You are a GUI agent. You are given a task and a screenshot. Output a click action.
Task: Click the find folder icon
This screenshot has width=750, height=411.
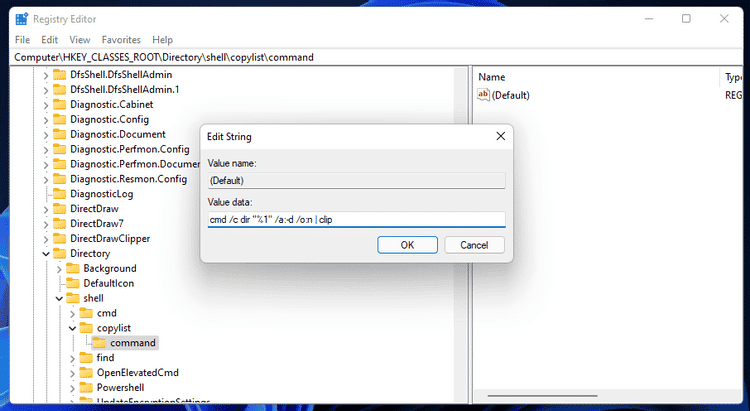pos(86,357)
